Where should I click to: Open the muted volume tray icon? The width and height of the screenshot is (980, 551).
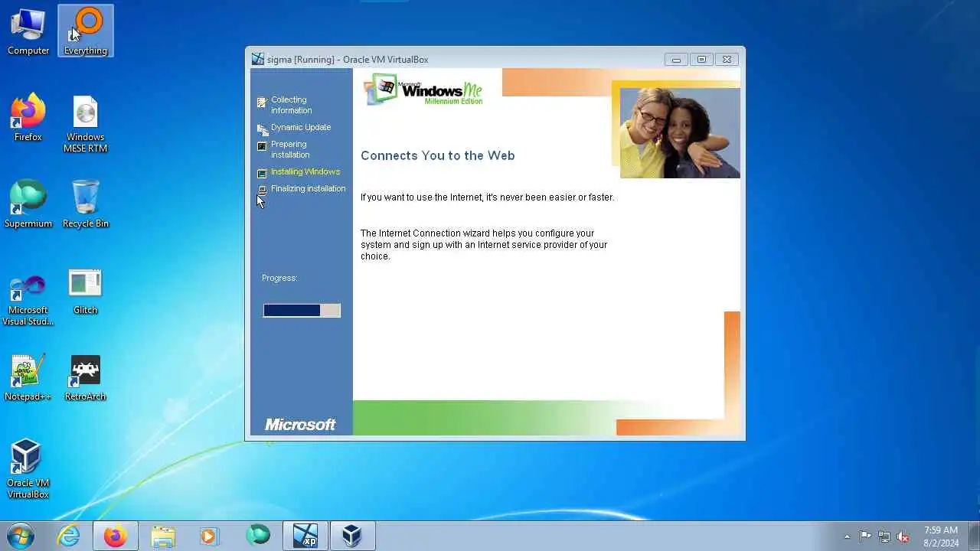903,536
